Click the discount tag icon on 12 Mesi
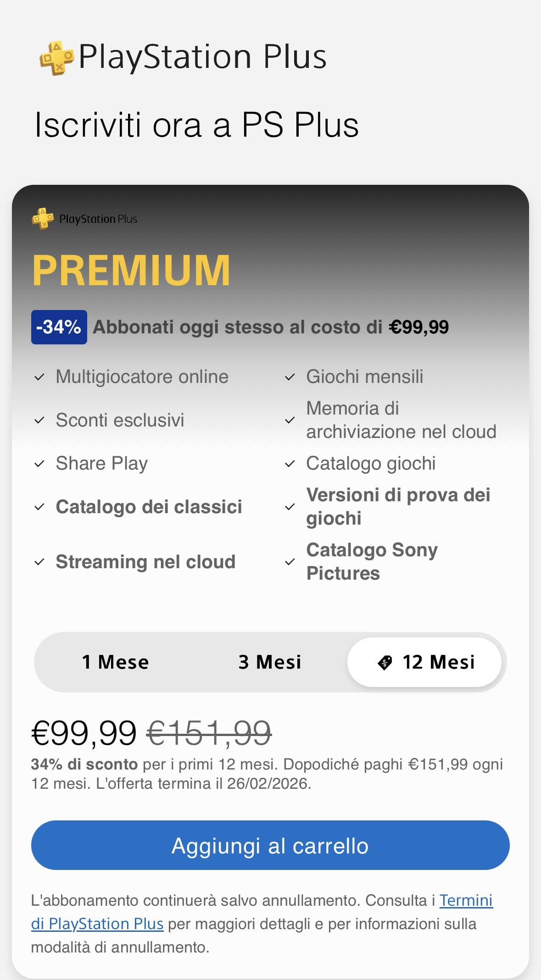 coord(385,662)
